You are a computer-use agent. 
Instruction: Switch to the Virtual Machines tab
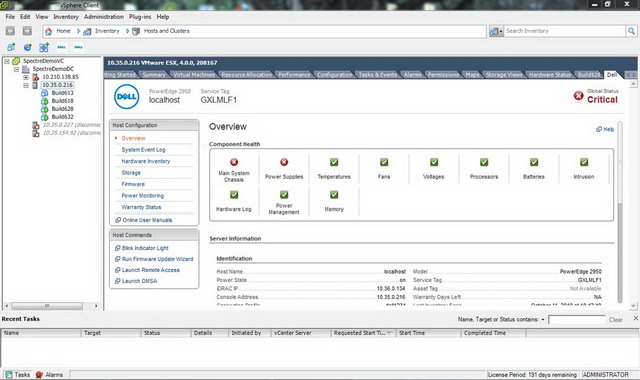pos(194,75)
